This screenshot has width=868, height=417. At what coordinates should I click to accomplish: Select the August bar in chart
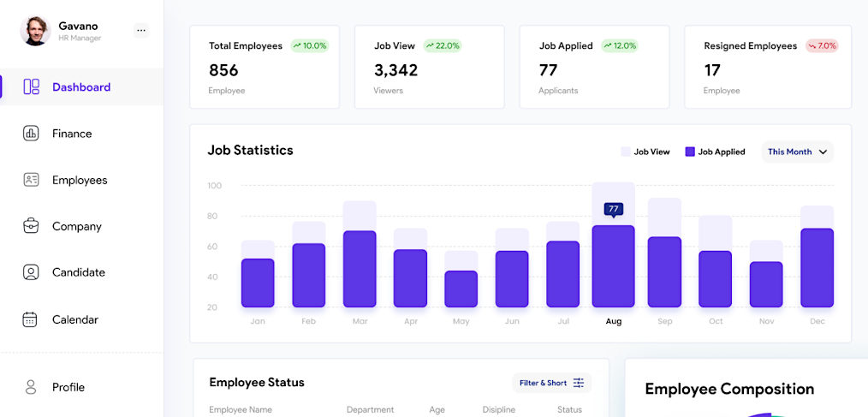pos(613,265)
